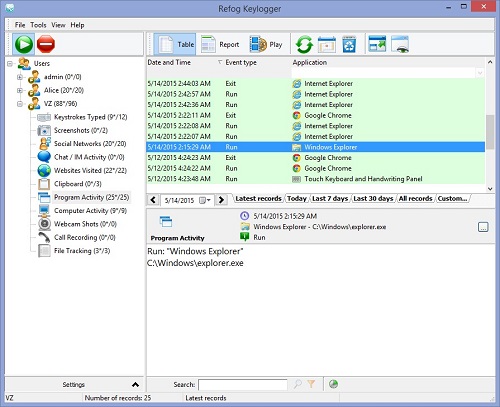Open Keystrokes Typed log
This screenshot has width=500, height=407.
[x=90, y=117]
